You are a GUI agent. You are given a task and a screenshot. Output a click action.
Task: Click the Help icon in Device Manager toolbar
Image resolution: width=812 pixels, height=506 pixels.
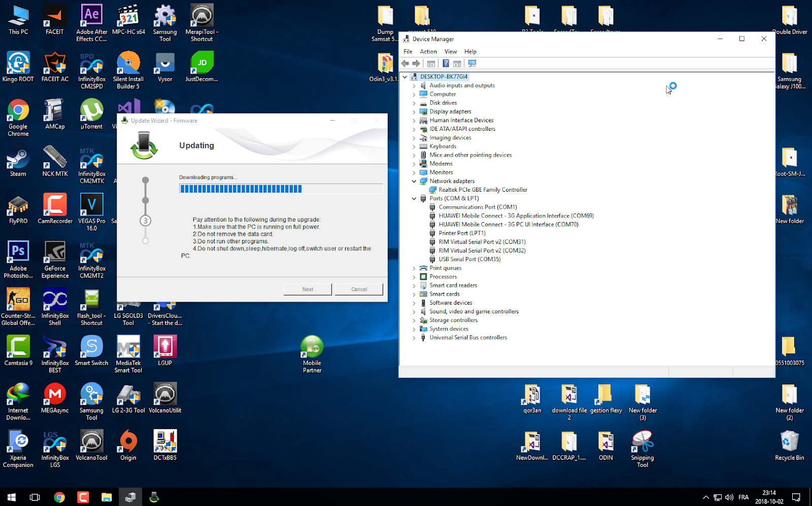coord(446,63)
